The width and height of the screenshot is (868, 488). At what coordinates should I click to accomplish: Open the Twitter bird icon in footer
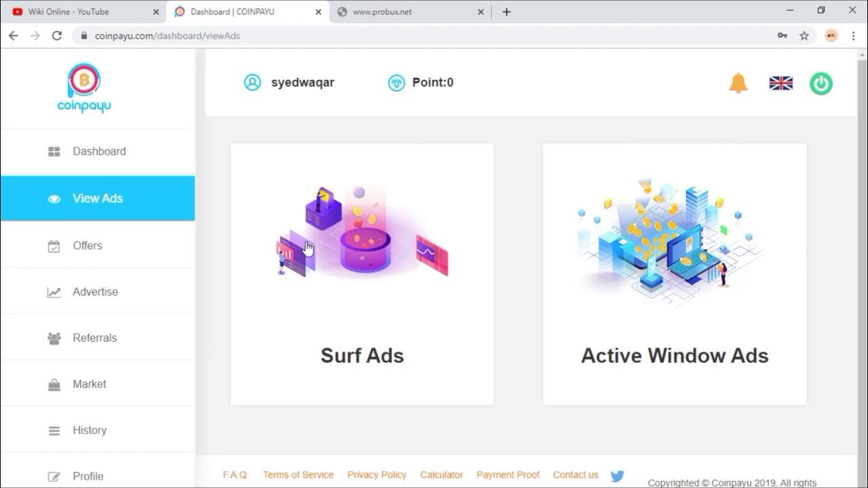tap(617, 476)
